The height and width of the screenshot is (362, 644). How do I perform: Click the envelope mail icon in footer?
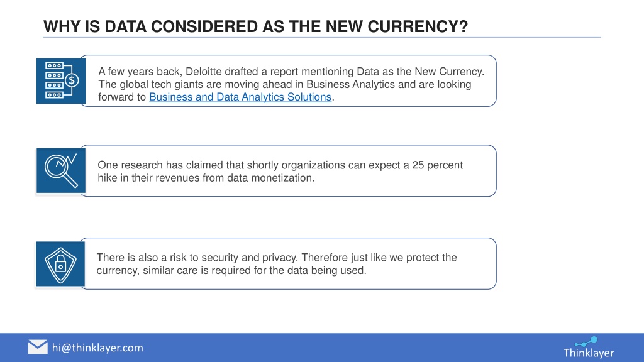point(38,347)
